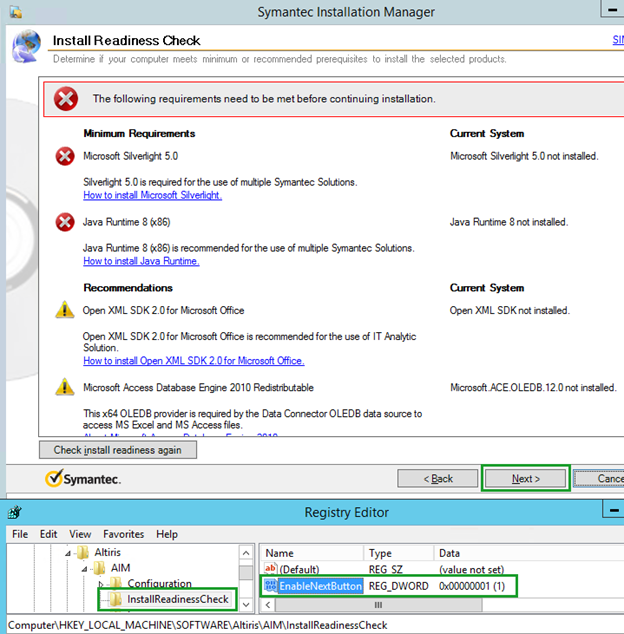Click the Symantec Installation Manager title bar icon
The height and width of the screenshot is (634, 624).
point(16,12)
